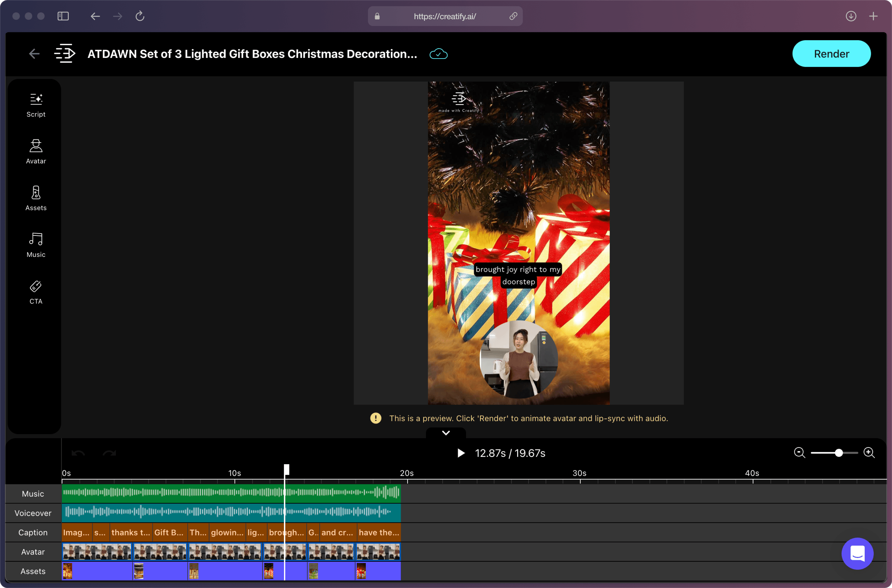Click the project title text
Viewport: 892px width, 588px height.
pos(252,54)
